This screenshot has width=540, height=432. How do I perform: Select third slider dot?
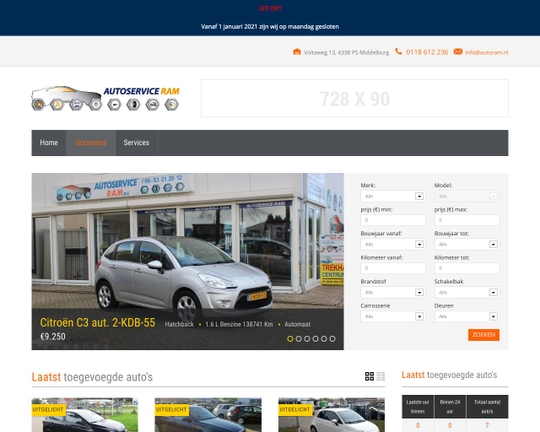pos(307,339)
